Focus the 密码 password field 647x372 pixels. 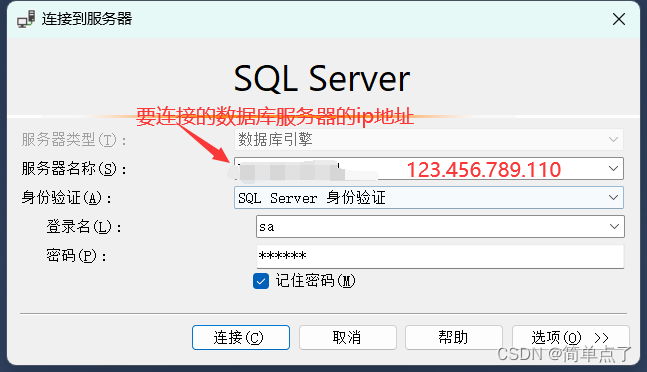click(440, 256)
